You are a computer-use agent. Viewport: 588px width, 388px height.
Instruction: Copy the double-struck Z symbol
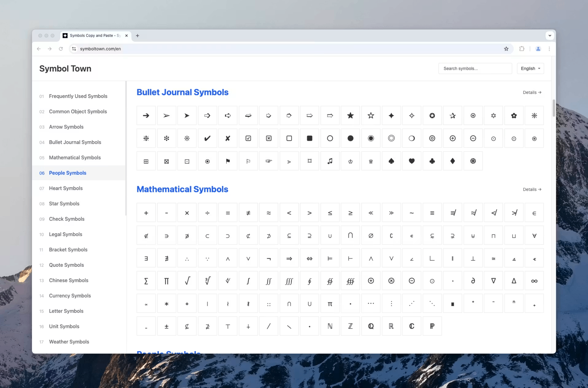coord(350,326)
